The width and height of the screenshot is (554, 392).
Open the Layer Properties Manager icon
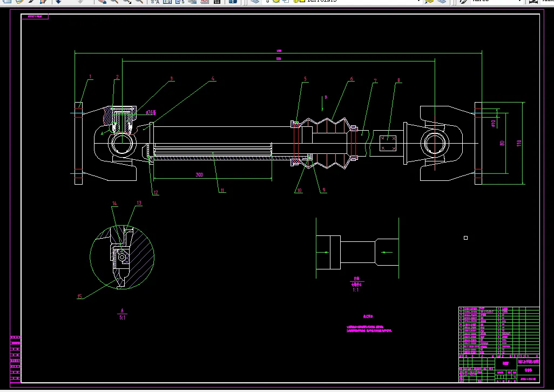254,2
